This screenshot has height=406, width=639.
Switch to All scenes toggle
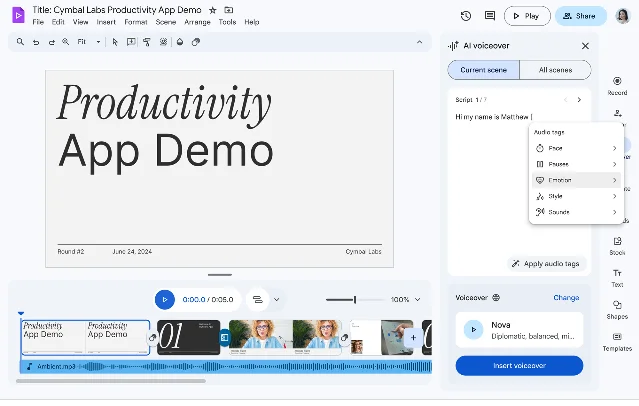(555, 70)
